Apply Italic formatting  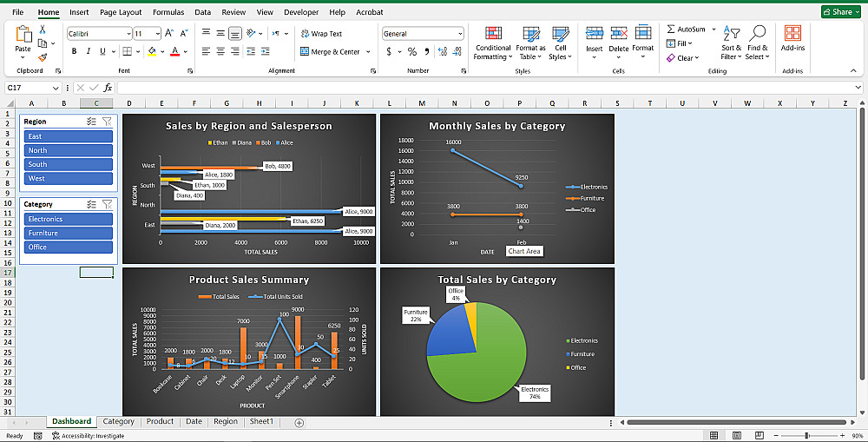click(x=88, y=51)
